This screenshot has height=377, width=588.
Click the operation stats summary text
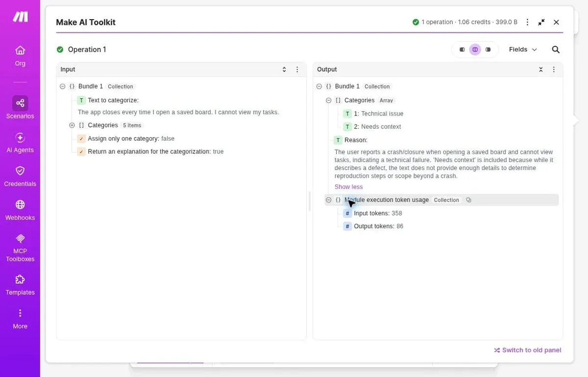click(469, 22)
